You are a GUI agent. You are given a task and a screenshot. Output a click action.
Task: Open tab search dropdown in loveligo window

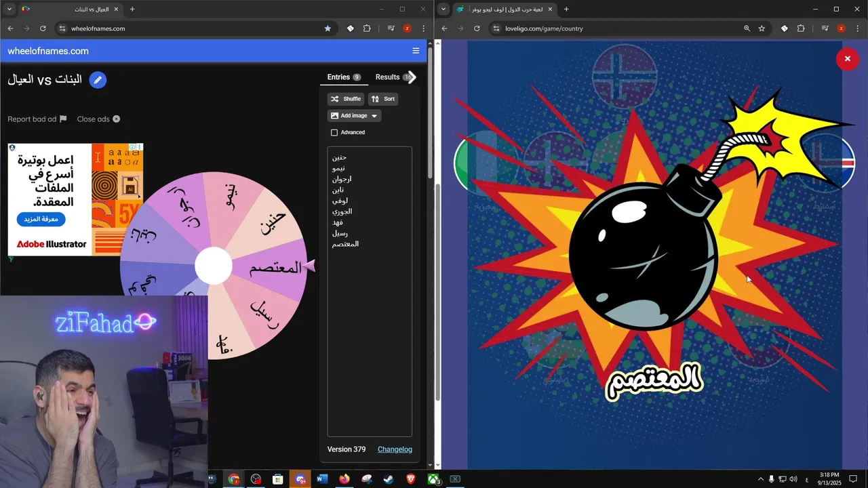click(443, 9)
